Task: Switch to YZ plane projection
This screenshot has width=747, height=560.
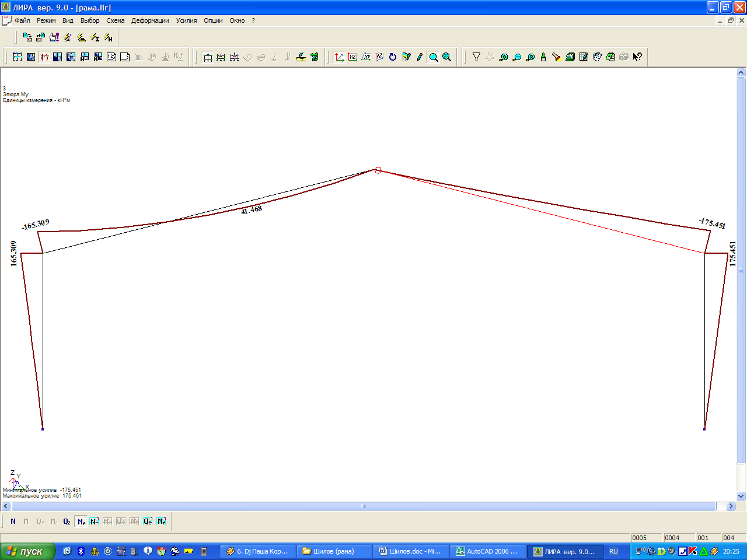Action: (x=379, y=57)
